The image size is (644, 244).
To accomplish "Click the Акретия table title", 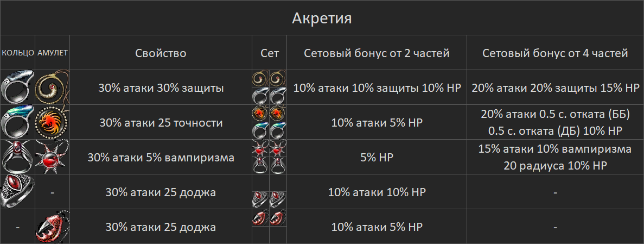I will pyautogui.click(x=322, y=18).
